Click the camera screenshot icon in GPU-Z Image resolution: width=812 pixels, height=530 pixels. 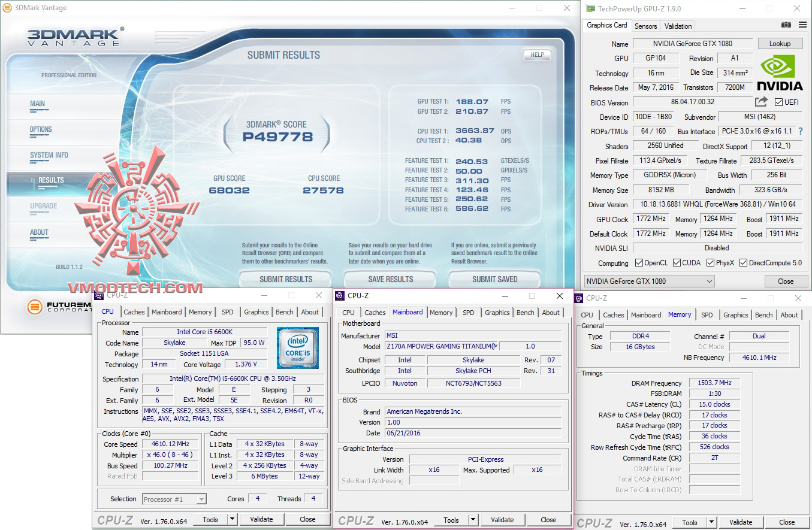[x=786, y=25]
